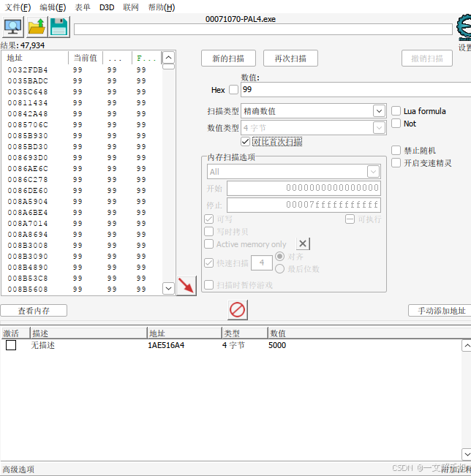Viewport: 471px width, 476px height.
Task: Tick the 写时拷贝 checkbox
Action: [x=209, y=231]
